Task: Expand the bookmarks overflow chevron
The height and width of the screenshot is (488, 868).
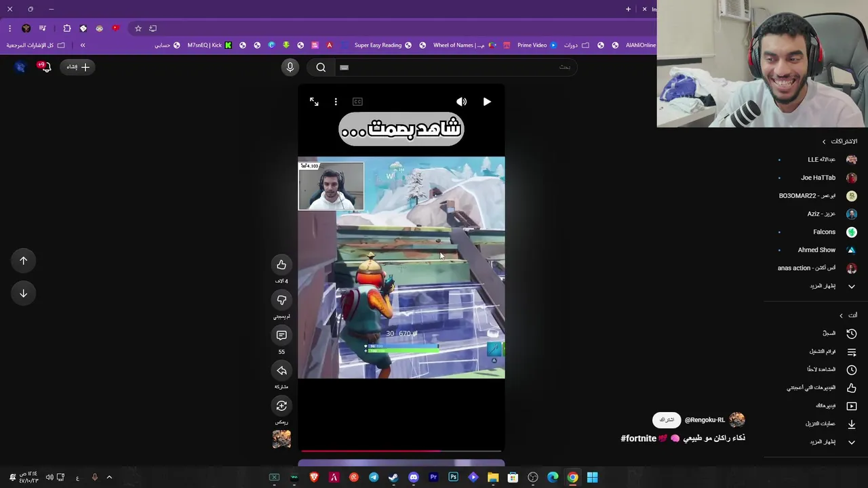Action: (x=83, y=45)
